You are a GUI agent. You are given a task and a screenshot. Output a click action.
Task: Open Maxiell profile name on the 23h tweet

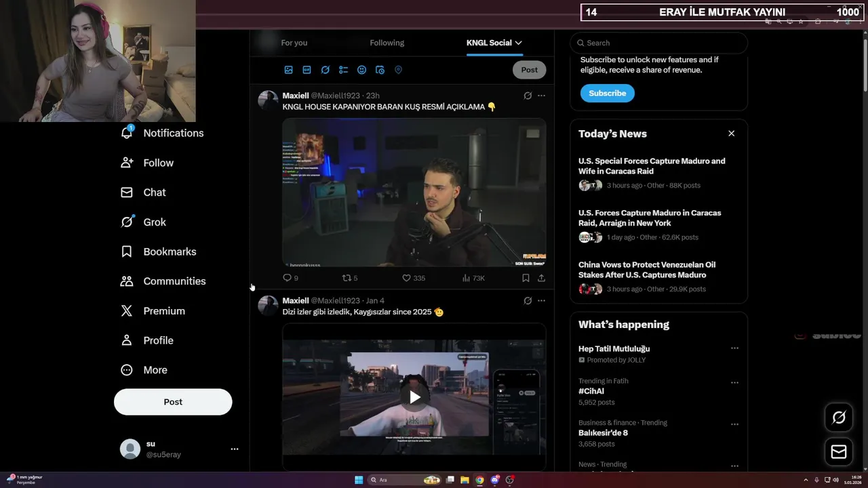296,96
